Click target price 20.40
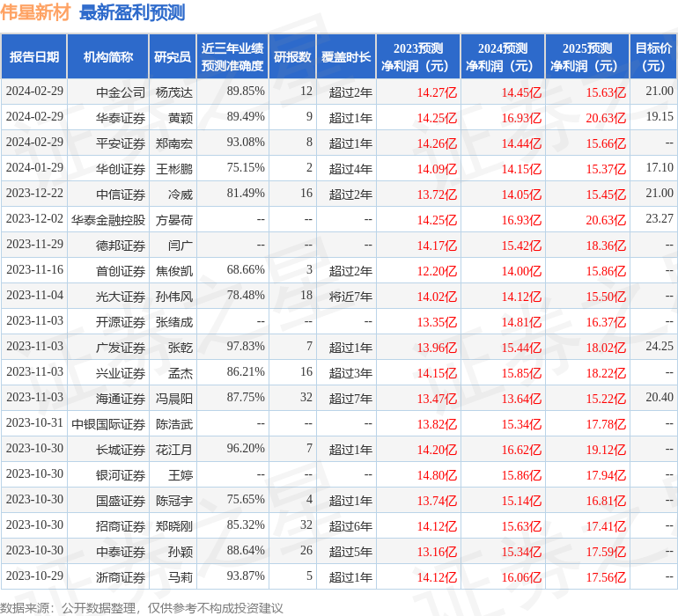678x616 pixels. pos(660,397)
